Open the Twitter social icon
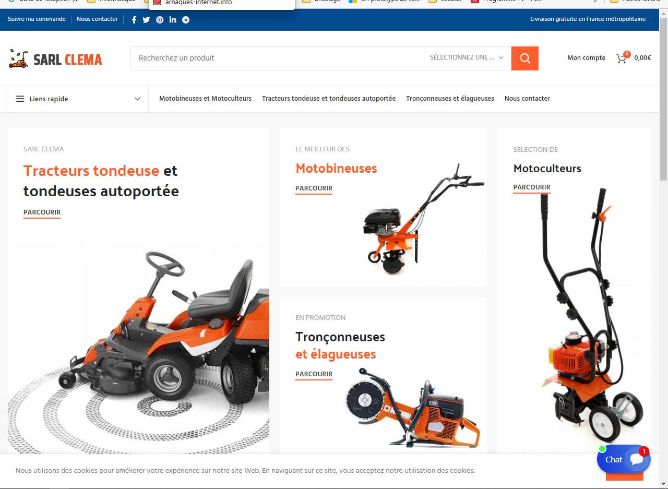668x489 pixels. [146, 20]
